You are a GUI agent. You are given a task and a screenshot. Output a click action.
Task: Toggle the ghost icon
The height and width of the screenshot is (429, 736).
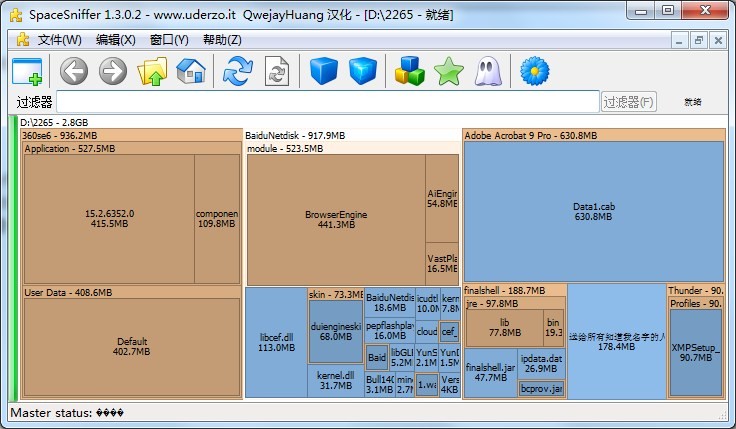[x=488, y=71]
